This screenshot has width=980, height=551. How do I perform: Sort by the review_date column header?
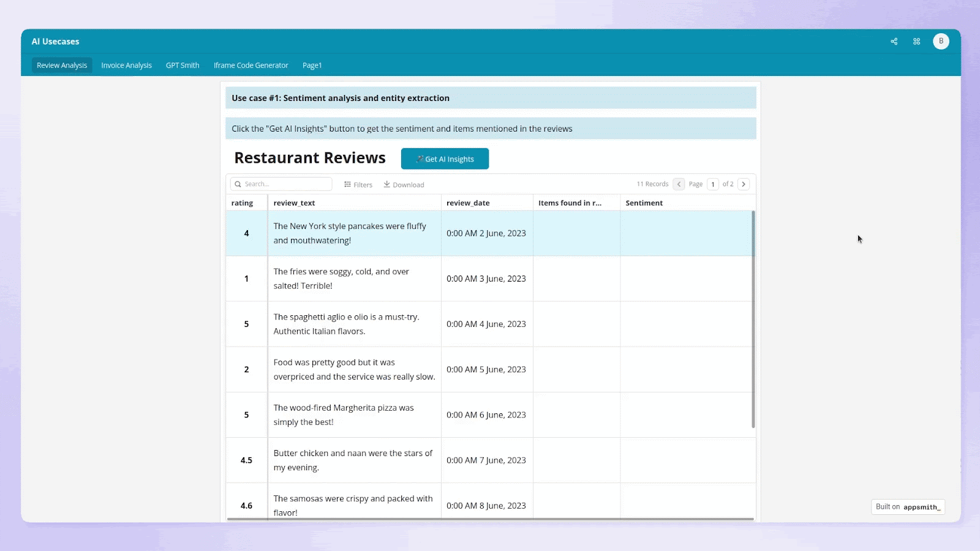pyautogui.click(x=468, y=203)
